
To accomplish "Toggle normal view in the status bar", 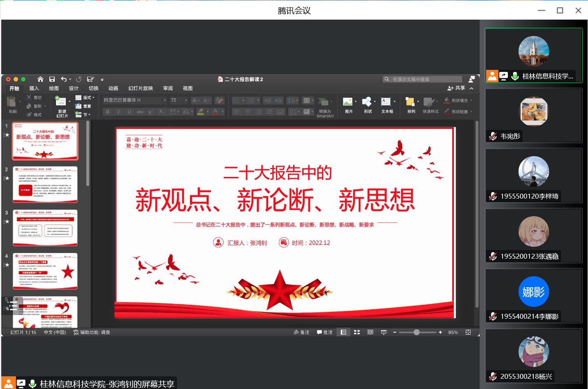I will 343,332.
